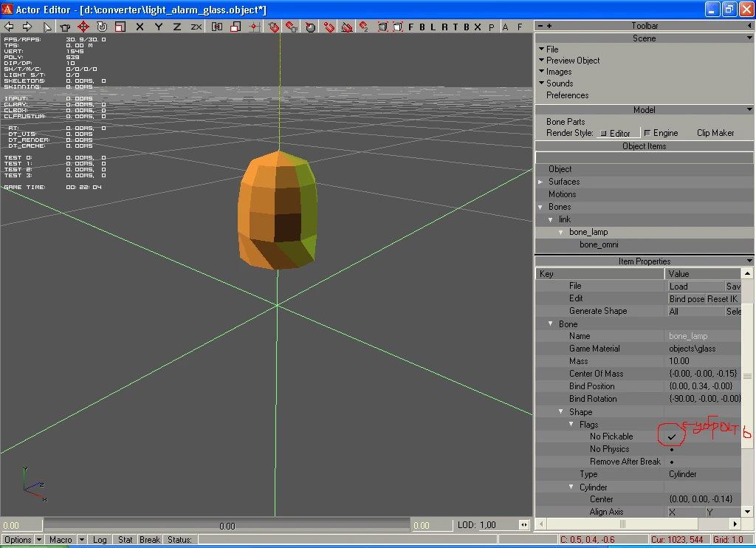Viewport: 756px width, 548px height.
Task: Activate the Rotate tool
Action: [x=102, y=27]
